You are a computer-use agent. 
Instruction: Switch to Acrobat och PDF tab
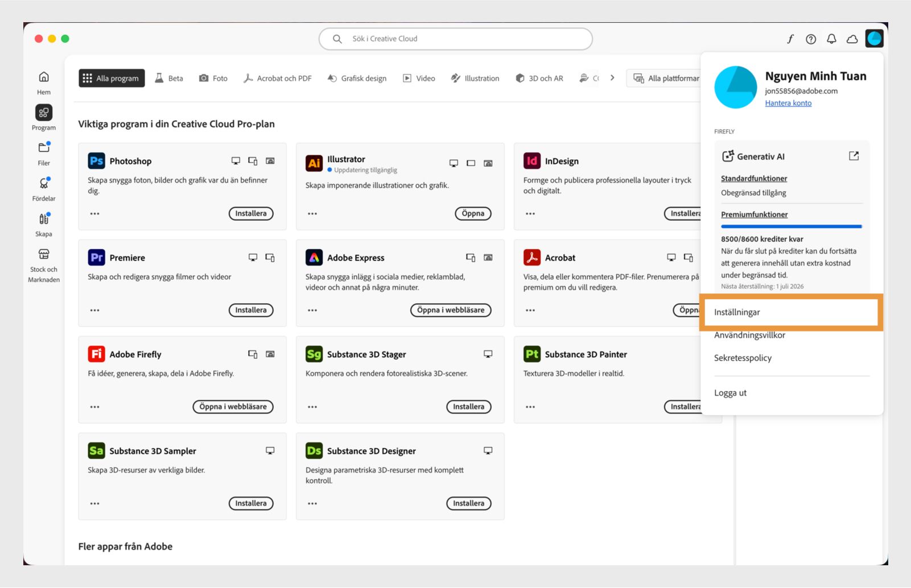coord(278,78)
